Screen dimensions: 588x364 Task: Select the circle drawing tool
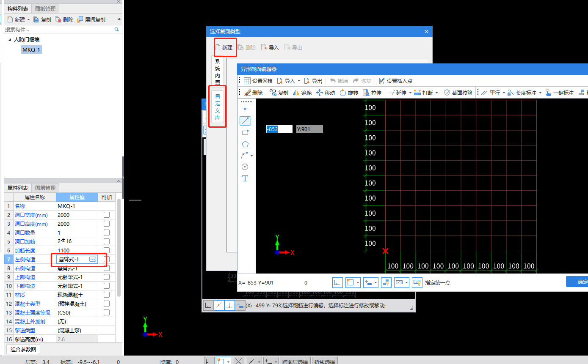pos(245,167)
